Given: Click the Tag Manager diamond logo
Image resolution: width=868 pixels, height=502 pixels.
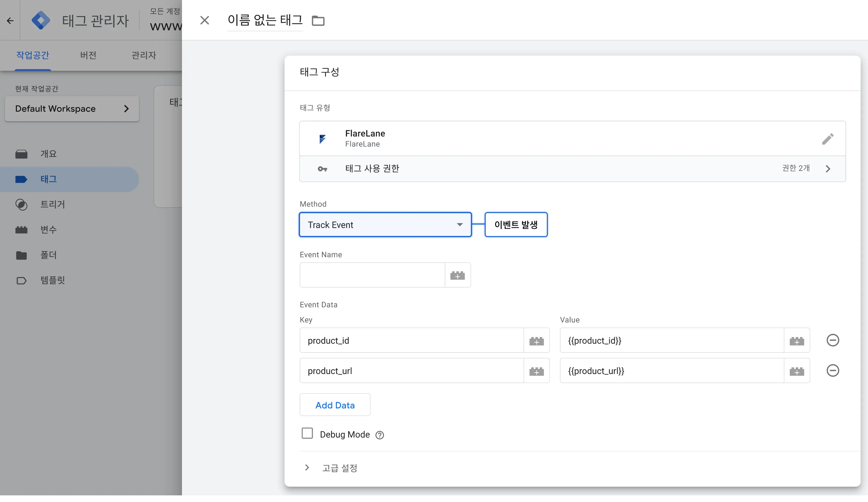Looking at the screenshot, I should [x=41, y=20].
